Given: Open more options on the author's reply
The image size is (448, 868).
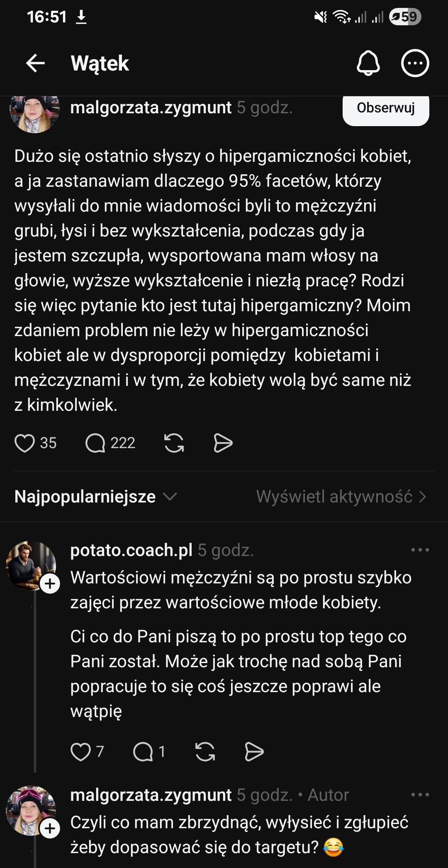Looking at the screenshot, I should pos(420,795).
